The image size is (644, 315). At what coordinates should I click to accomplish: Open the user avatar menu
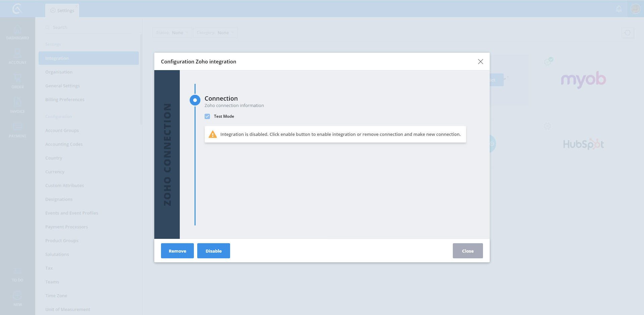[635, 9]
